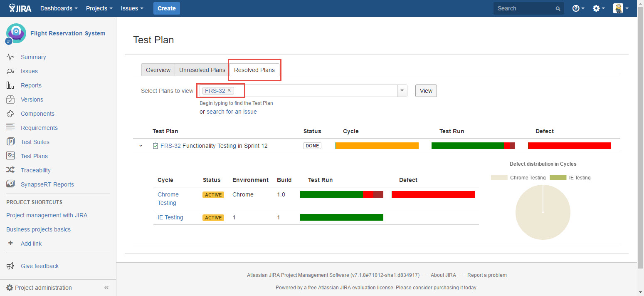Remove FRS-32 from selected plans
Viewport: 644px width, 296px height.
click(x=229, y=90)
